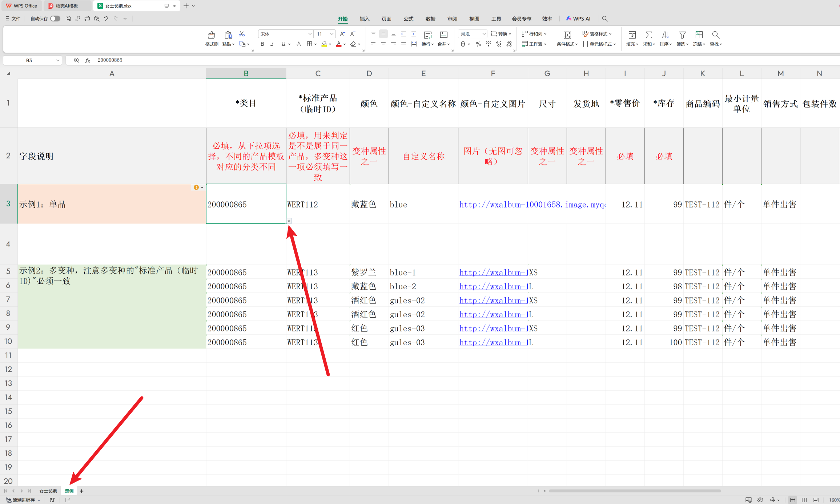The height and width of the screenshot is (504, 840).
Task: Click the Freeze panes (冻结) icon
Action: [x=699, y=35]
